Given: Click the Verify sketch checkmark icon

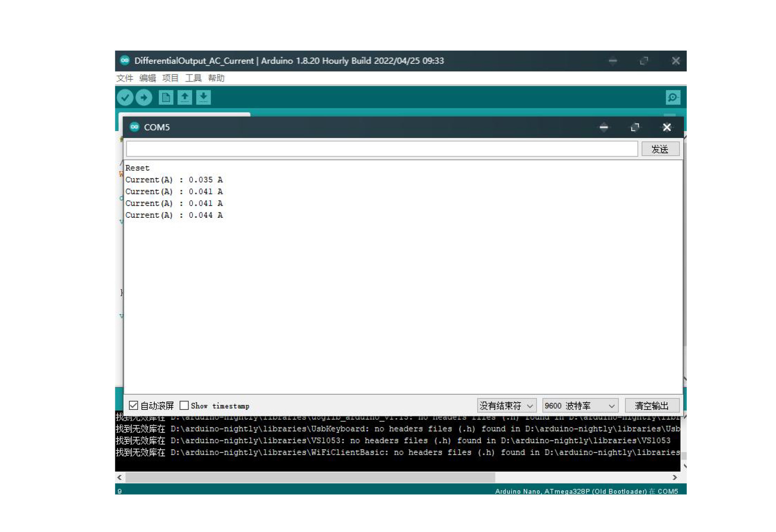Looking at the screenshot, I should point(125,97).
